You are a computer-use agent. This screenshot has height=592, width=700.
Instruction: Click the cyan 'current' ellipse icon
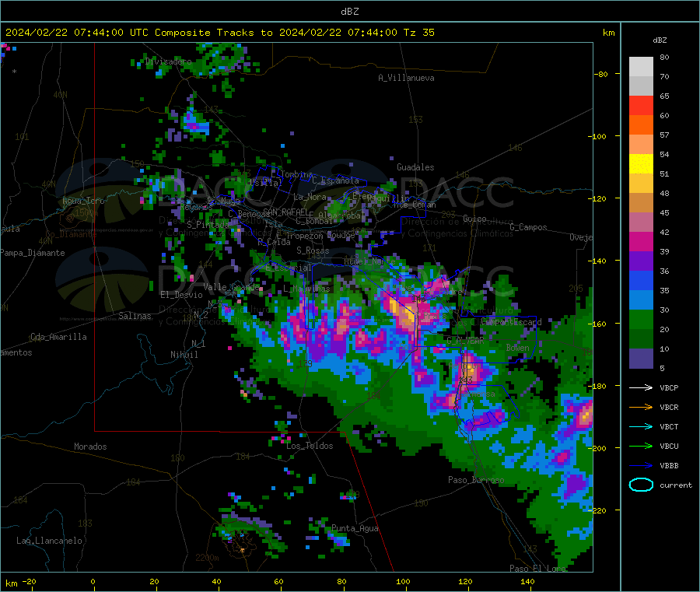coord(641,485)
